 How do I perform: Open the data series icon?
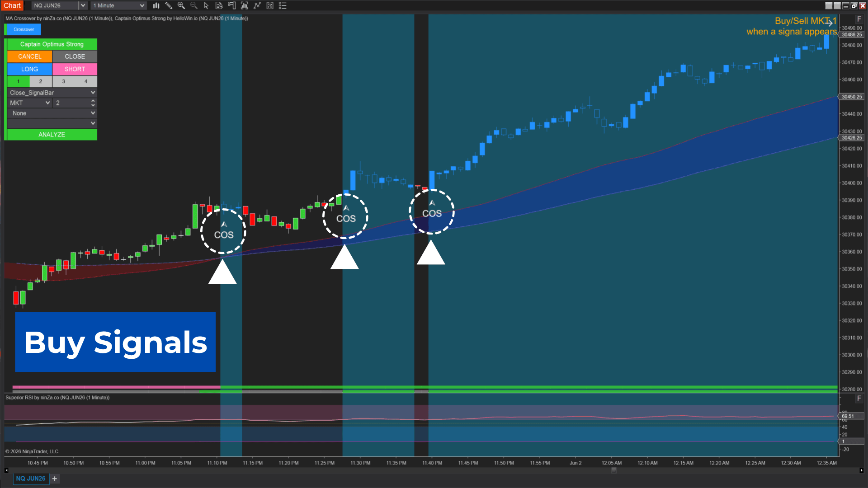pos(245,5)
